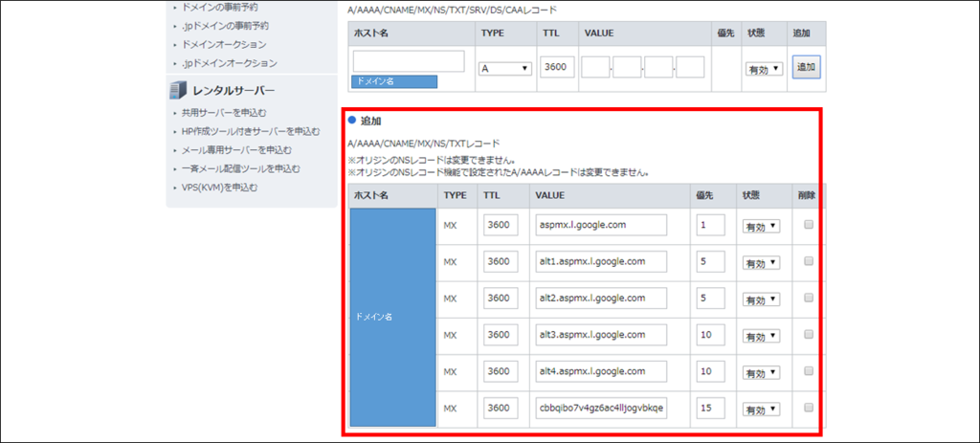Viewport: 980px width, 443px height.
Task: Tick delete checkbox for aspmx.l.google.com row
Action: (808, 225)
